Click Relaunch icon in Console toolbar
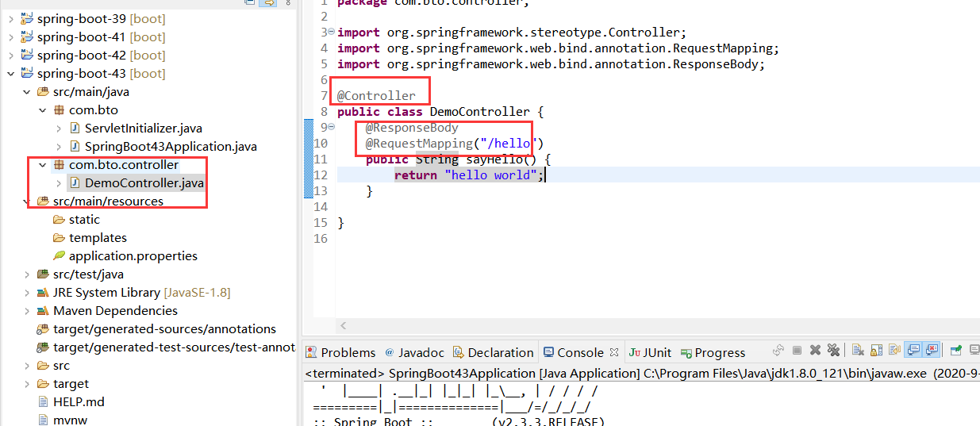The width and height of the screenshot is (980, 426). point(778,351)
